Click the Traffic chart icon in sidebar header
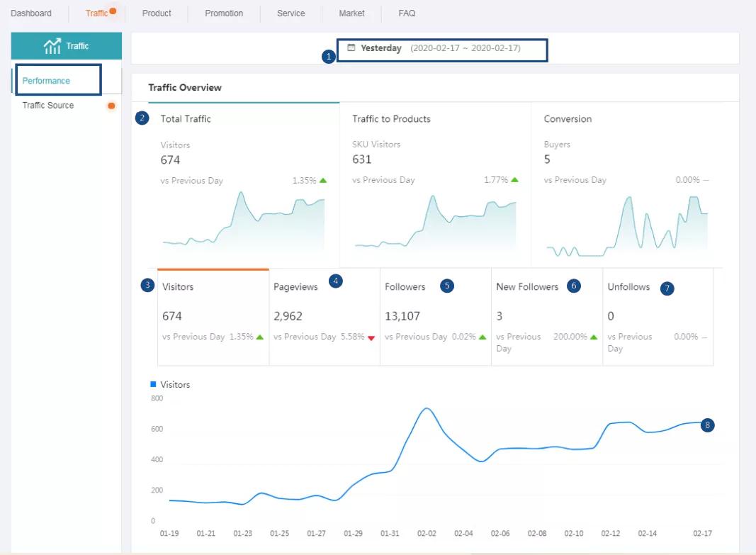 click(52, 46)
